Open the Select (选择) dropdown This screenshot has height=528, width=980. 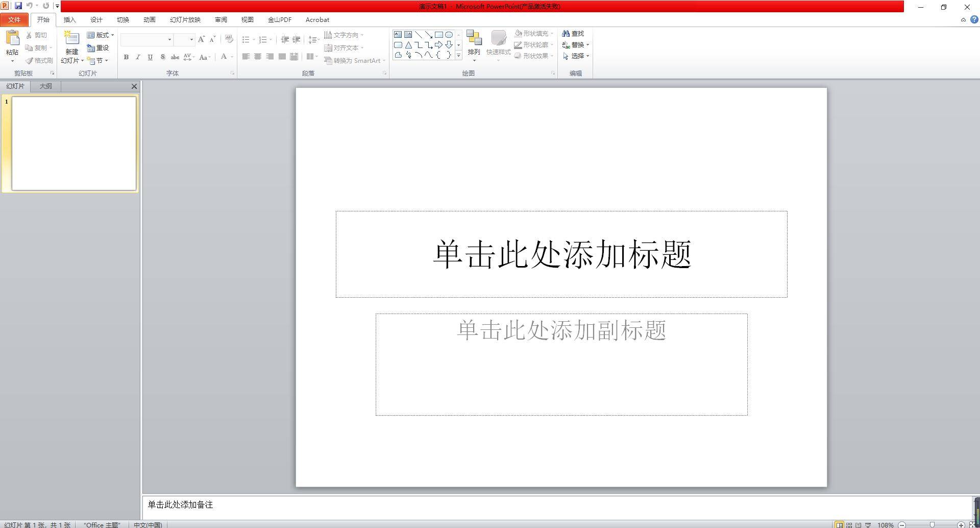pyautogui.click(x=576, y=56)
